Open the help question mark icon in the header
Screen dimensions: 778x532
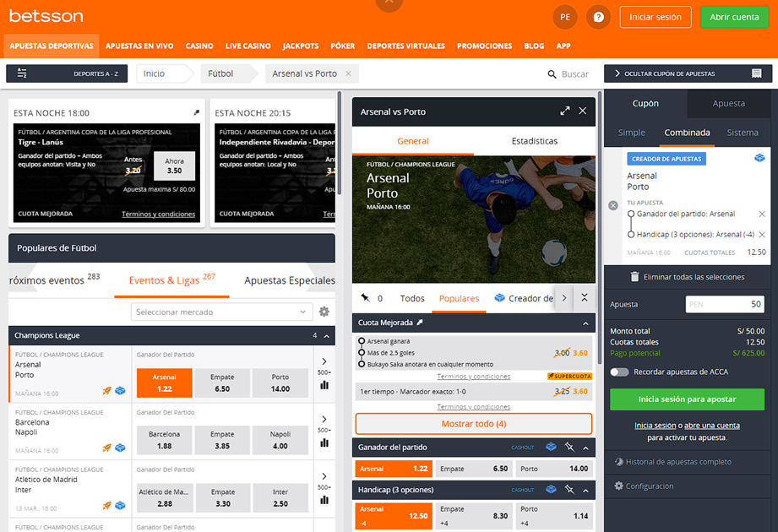pyautogui.click(x=598, y=16)
